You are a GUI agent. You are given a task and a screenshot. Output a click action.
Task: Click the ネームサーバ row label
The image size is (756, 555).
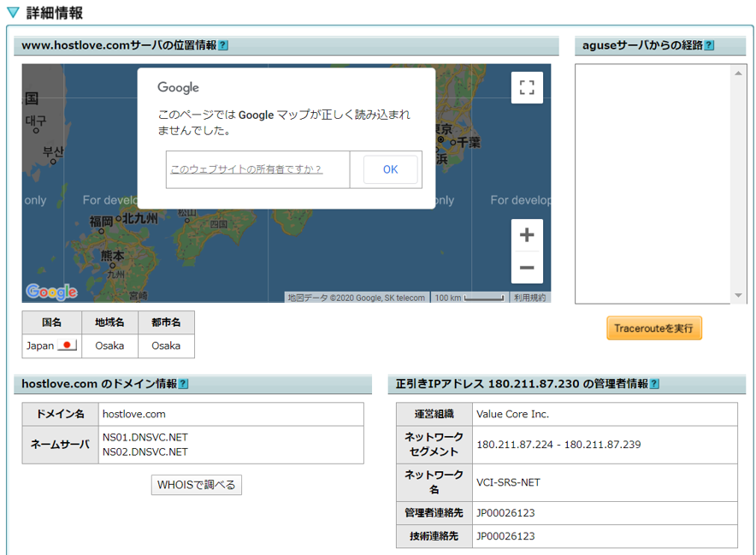click(60, 445)
